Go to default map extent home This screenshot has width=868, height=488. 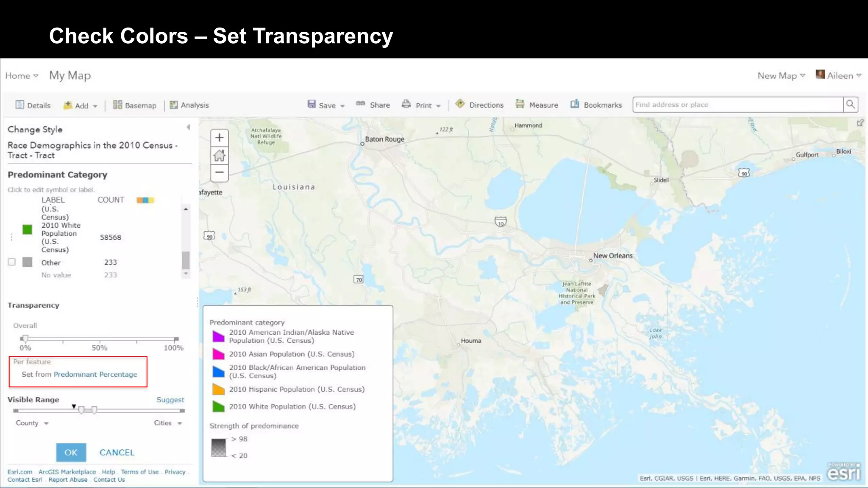pyautogui.click(x=220, y=155)
